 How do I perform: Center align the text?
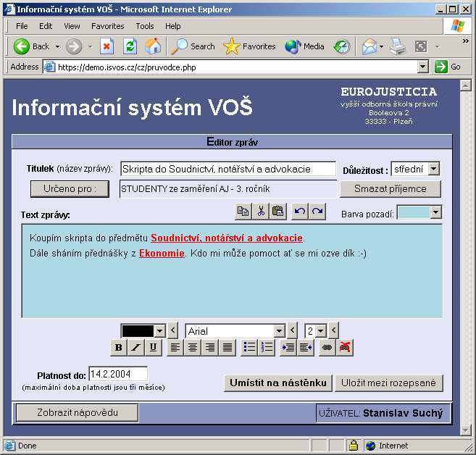(193, 347)
